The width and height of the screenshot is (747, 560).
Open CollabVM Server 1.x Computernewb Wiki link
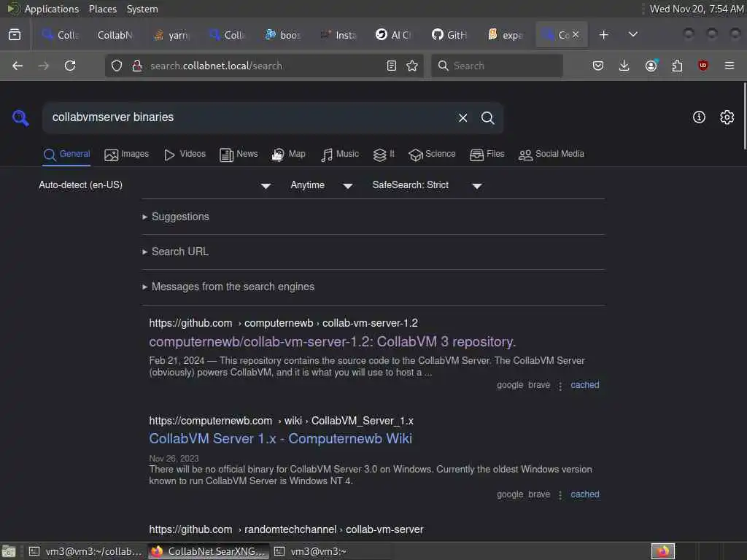click(281, 438)
